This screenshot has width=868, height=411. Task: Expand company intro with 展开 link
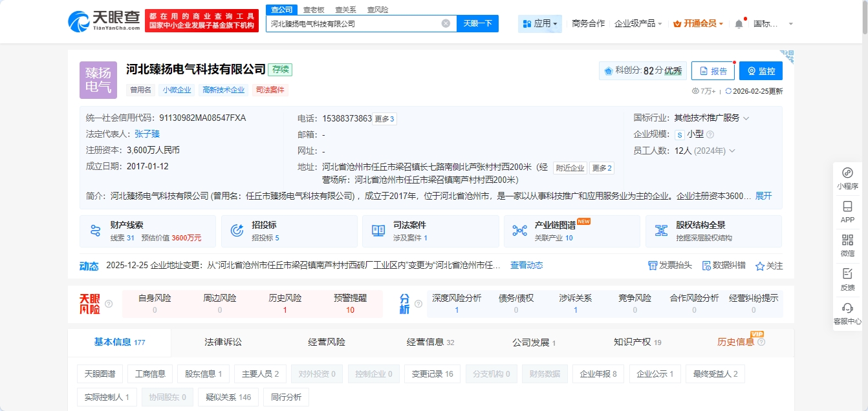(x=763, y=196)
